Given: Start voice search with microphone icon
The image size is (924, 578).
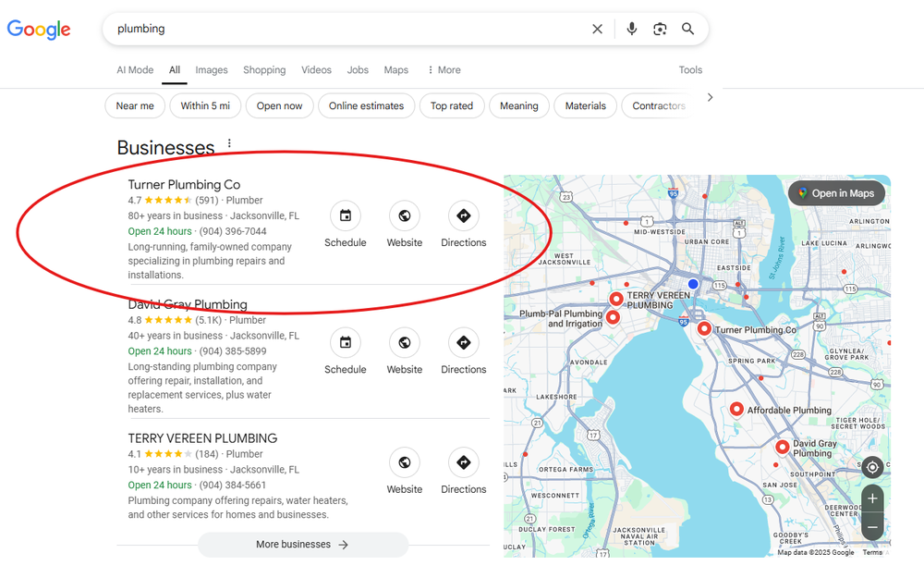Looking at the screenshot, I should click(632, 29).
